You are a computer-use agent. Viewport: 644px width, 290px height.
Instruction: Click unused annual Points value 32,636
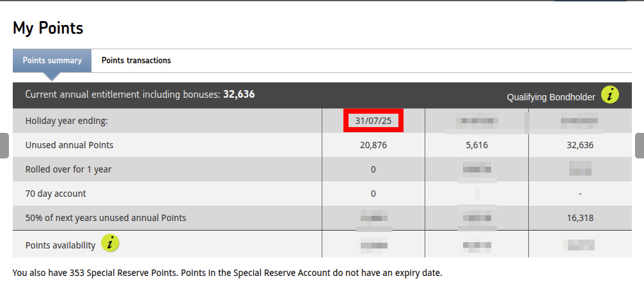[580, 145]
